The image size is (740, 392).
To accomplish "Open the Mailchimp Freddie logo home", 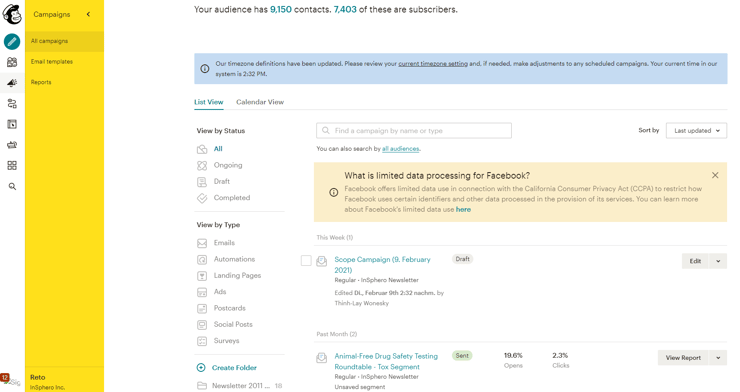I will pos(12,14).
